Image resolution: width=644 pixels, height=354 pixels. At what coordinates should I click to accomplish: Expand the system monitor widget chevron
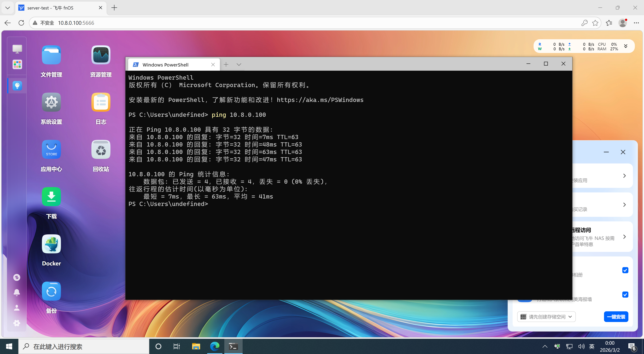click(x=626, y=46)
